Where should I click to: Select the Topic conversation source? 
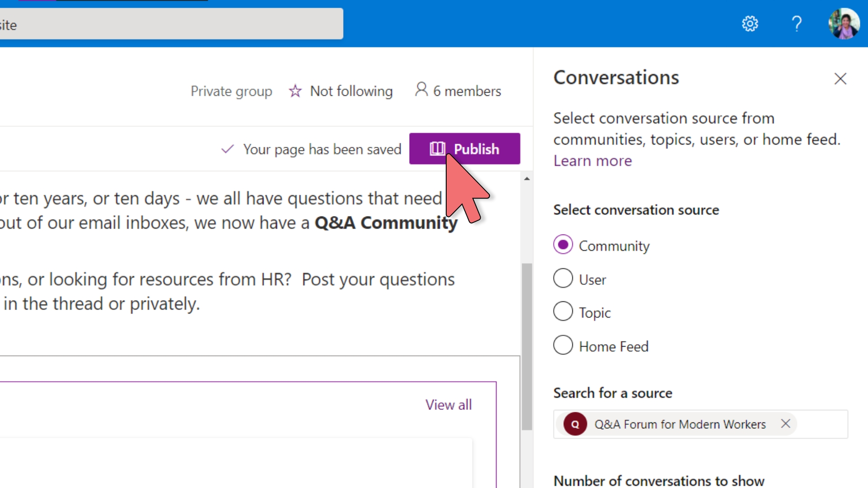click(563, 312)
